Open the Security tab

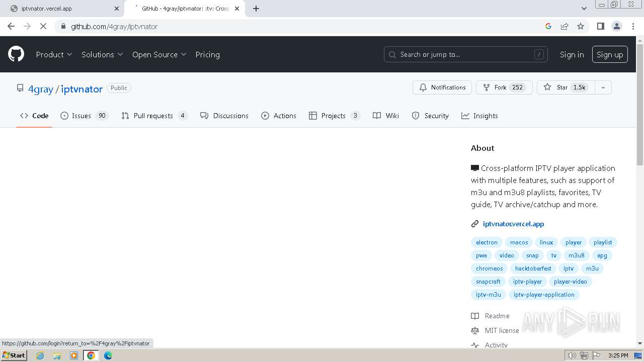[430, 116]
